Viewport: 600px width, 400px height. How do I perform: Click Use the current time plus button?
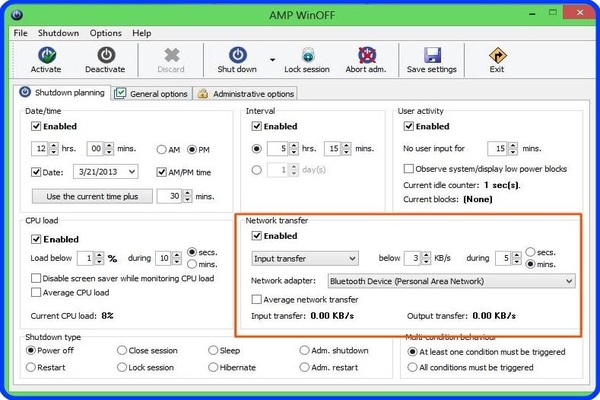tap(92, 196)
